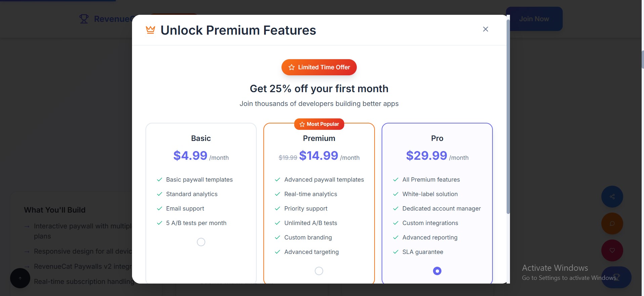Select the Pro plan radio button
The image size is (644, 296).
tap(437, 271)
